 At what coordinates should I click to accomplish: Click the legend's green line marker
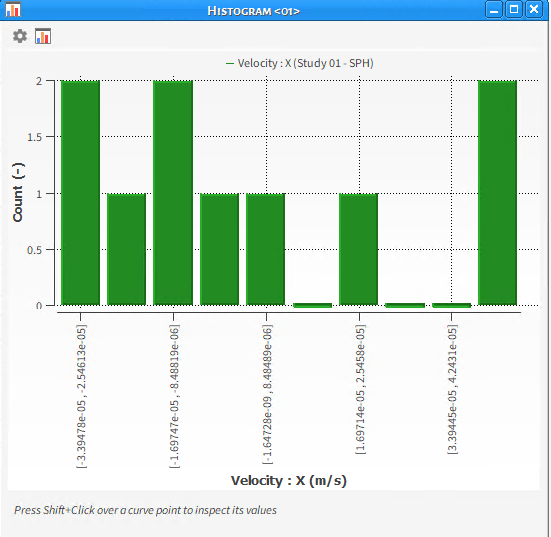(x=230, y=64)
